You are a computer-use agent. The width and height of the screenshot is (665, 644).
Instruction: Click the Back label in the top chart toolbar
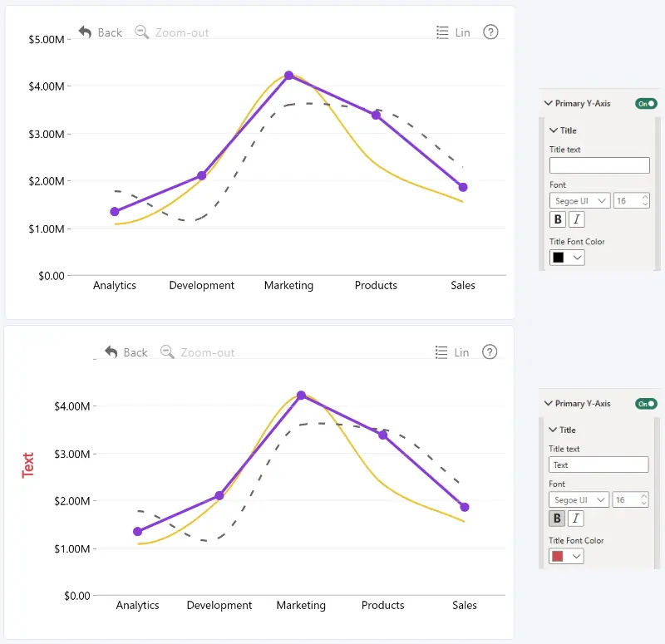click(x=110, y=32)
